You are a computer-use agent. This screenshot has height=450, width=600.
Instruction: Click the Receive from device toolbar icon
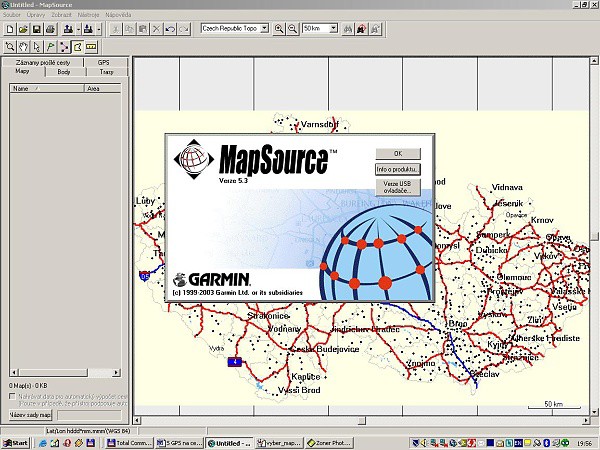tap(88, 29)
